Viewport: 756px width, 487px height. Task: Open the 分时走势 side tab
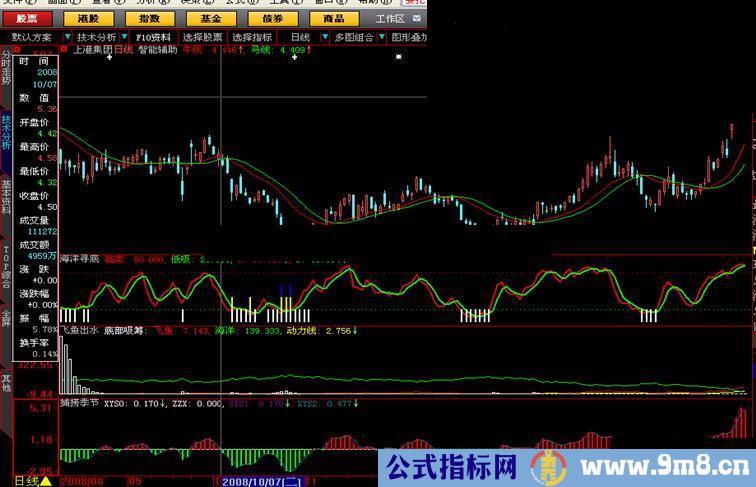tap(6, 68)
